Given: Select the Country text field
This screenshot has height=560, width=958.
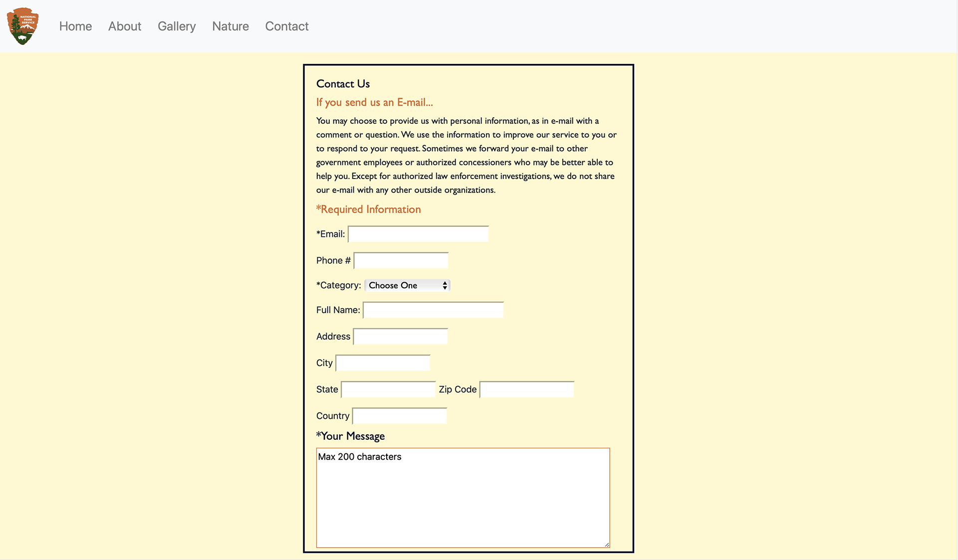Looking at the screenshot, I should click(x=400, y=415).
